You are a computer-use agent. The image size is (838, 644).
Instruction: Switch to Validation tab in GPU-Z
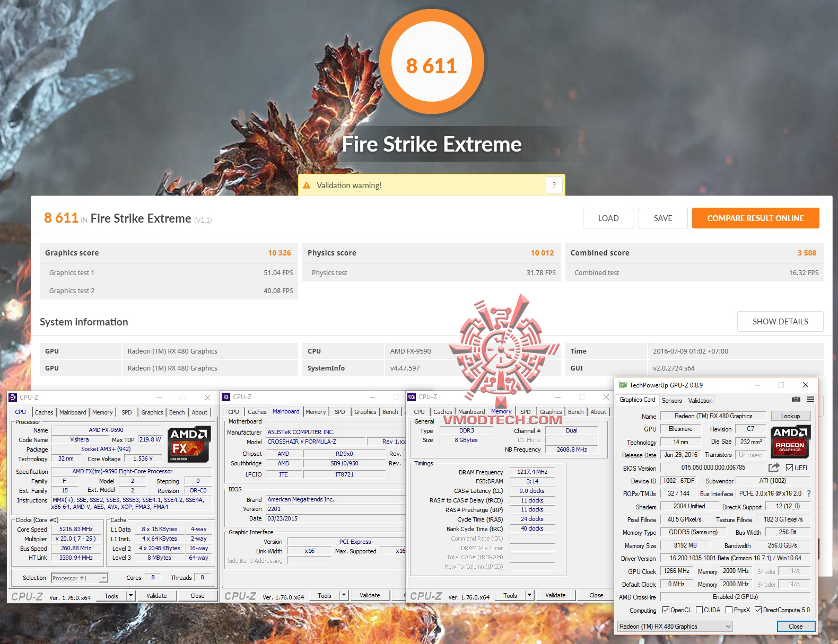point(701,401)
